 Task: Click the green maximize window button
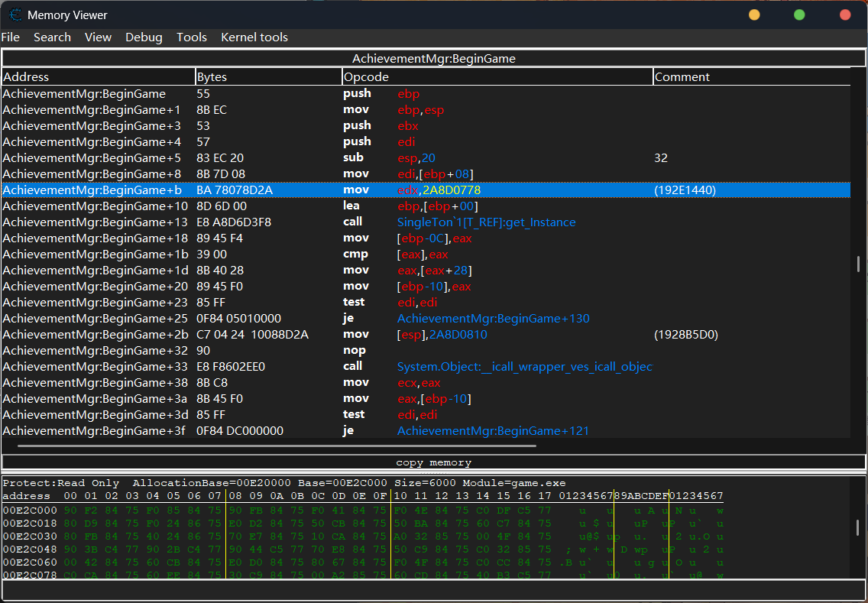[x=799, y=15]
